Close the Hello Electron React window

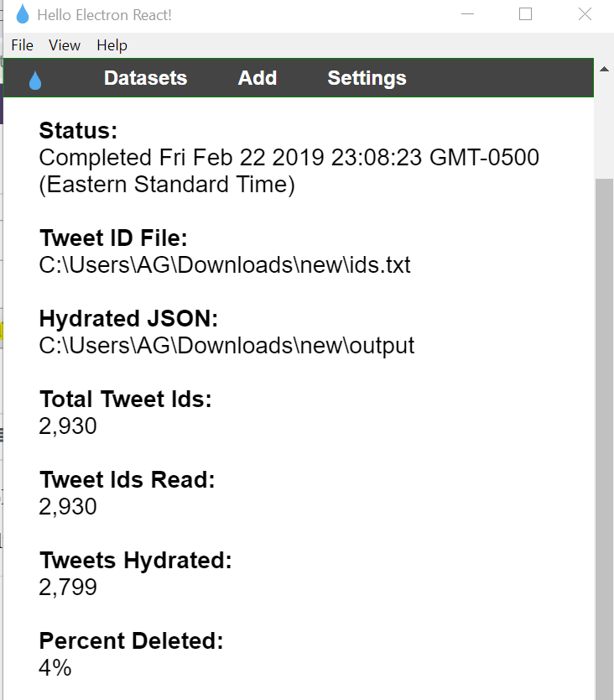[585, 14]
